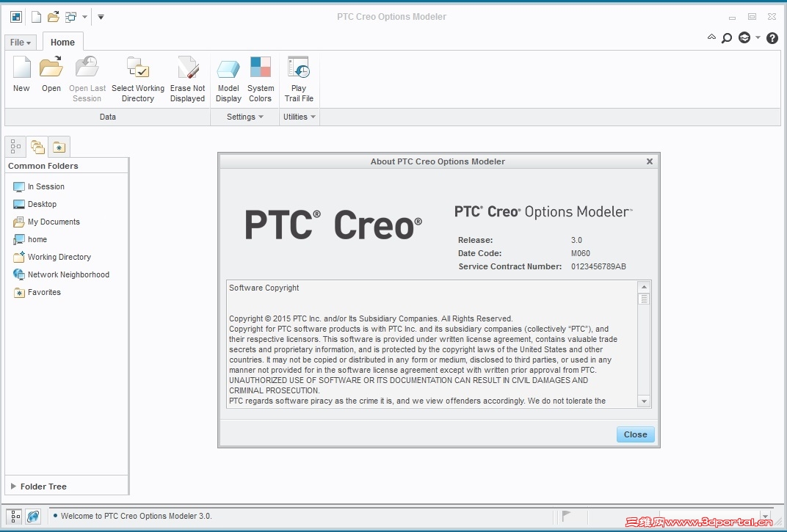Screen dimensions: 787x532
Task: Open the home folder
Action: [30, 239]
